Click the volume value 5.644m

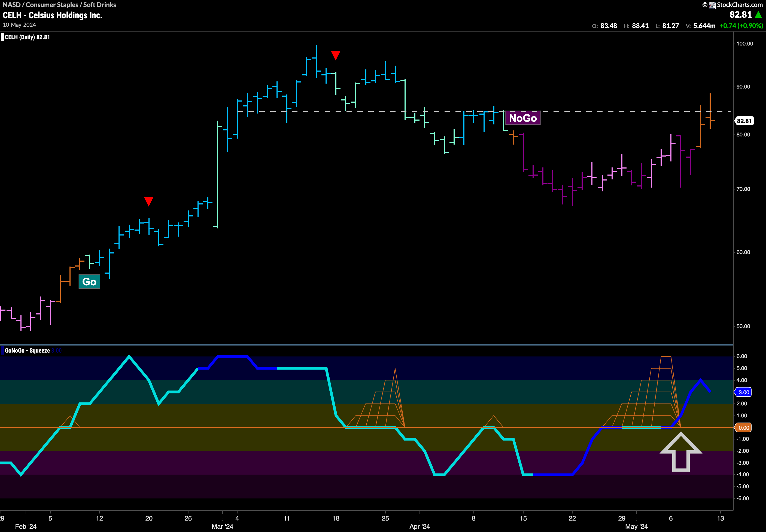(x=704, y=26)
